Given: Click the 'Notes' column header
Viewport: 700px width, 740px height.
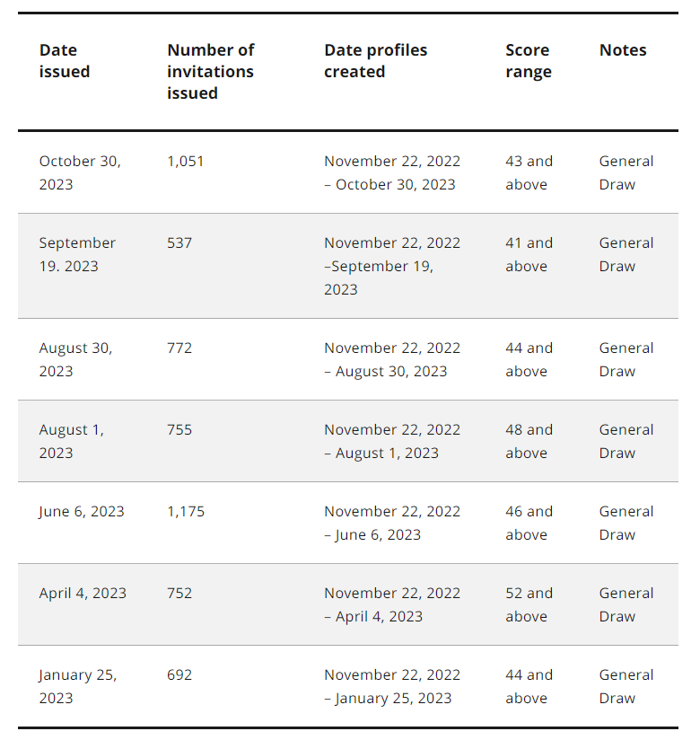Looking at the screenshot, I should point(623,50).
